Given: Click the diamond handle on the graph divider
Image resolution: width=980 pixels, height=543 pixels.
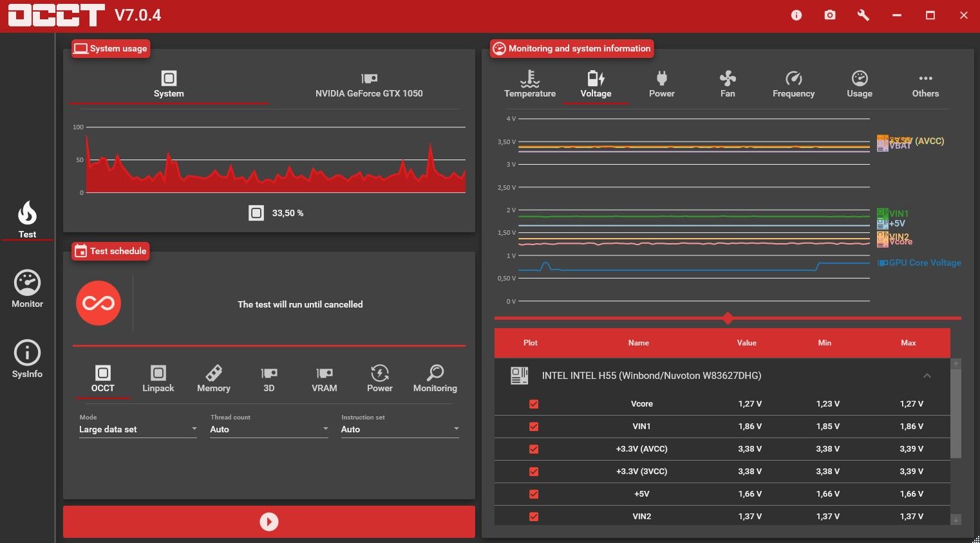Looking at the screenshot, I should click(728, 318).
